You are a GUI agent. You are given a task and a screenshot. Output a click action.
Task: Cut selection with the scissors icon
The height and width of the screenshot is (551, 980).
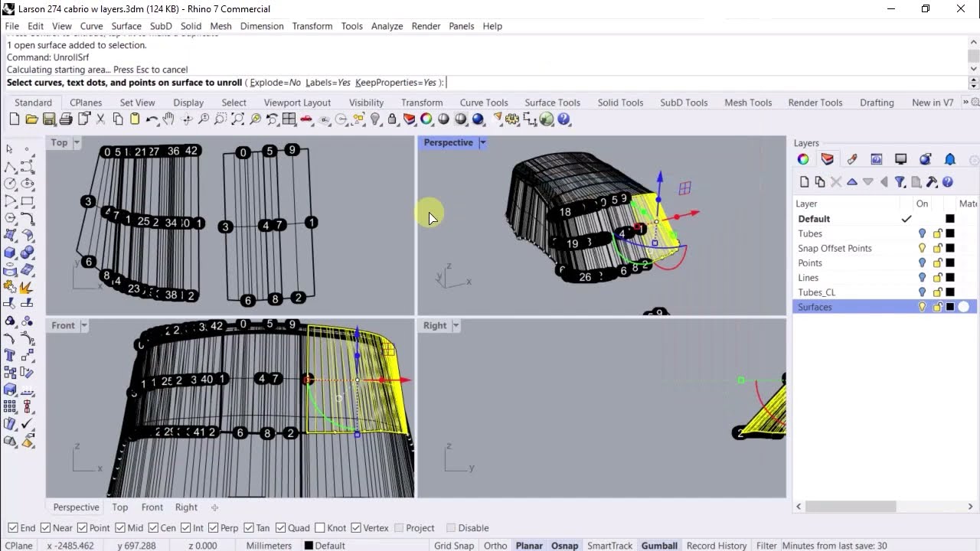(x=100, y=119)
